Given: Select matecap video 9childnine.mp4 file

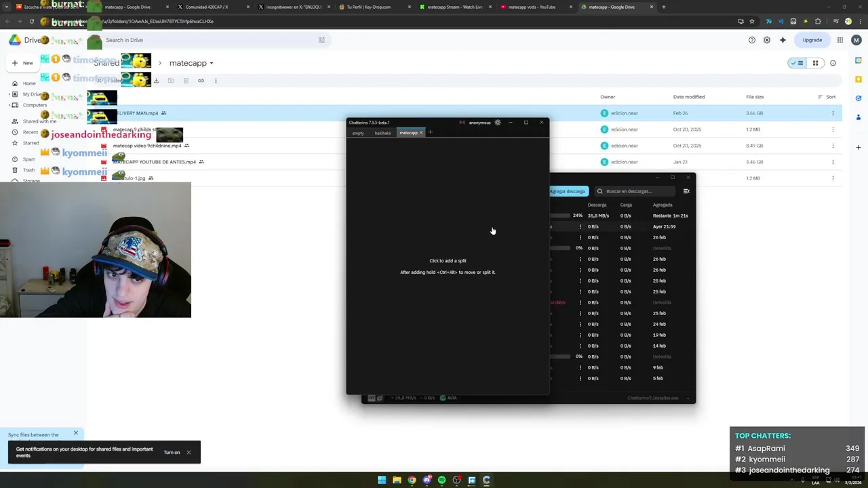Looking at the screenshot, I should coord(147,146).
